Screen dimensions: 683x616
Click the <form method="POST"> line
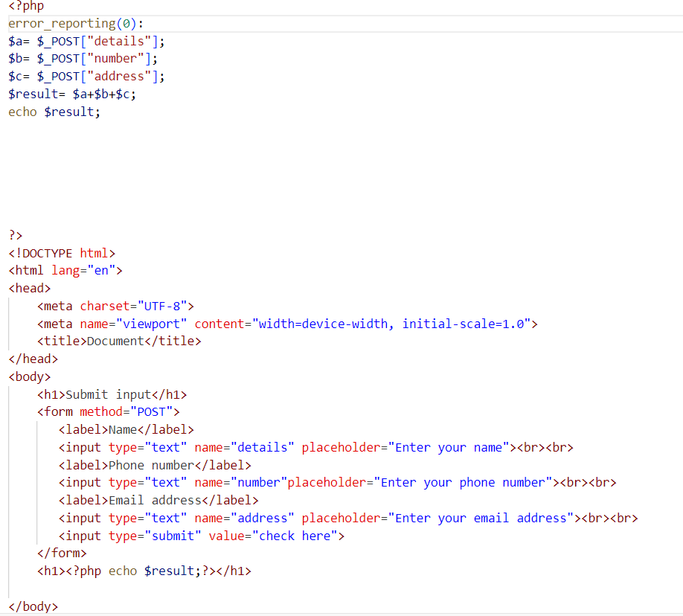(109, 411)
